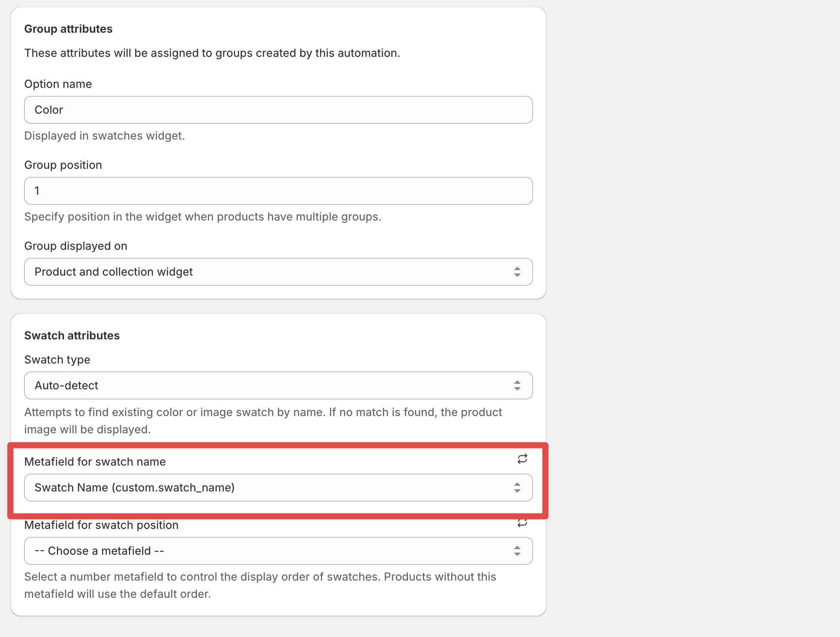The image size is (840, 637).
Task: Click up-down arrows of swatch position metafield select
Action: pos(517,551)
